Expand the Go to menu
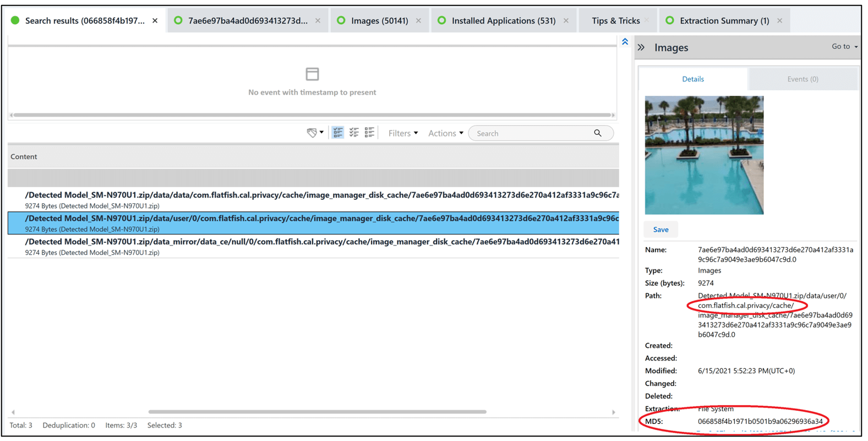The image size is (868, 441). click(x=844, y=47)
